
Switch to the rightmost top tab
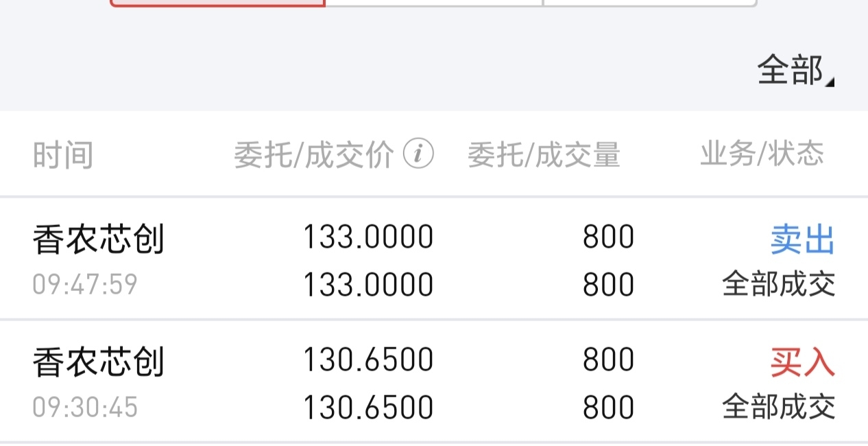click(650, 3)
